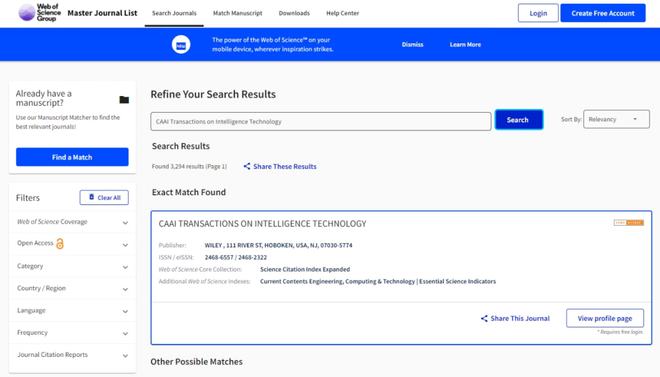Click the Current Contents Engineering index text
Viewport: 660px width, 377px height.
[337, 281]
